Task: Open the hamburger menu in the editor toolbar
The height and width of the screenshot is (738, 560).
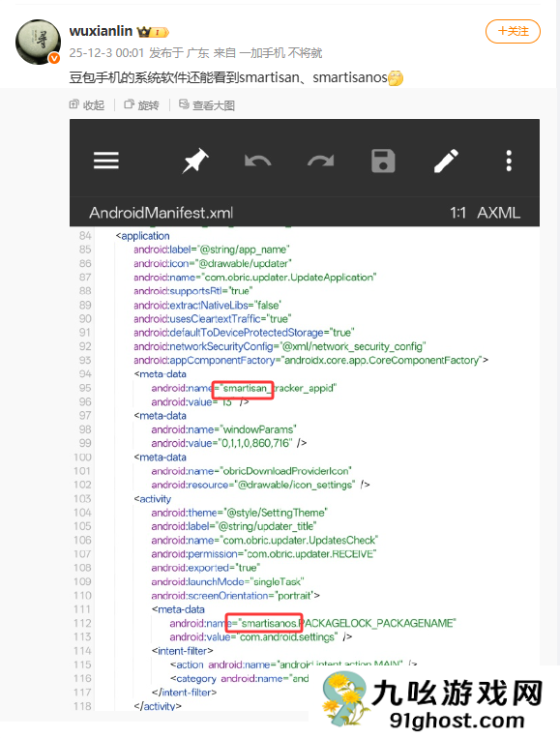Action: [x=105, y=161]
